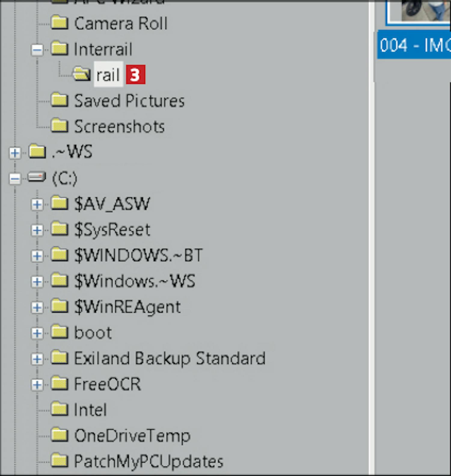Select the OneDriveTemp folder
The width and height of the screenshot is (451, 476).
point(132,436)
